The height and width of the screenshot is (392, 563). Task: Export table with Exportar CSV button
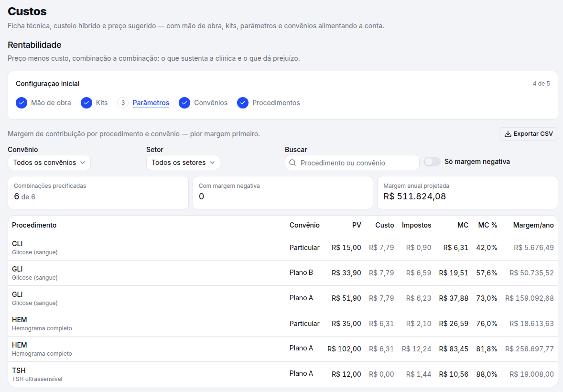point(529,134)
